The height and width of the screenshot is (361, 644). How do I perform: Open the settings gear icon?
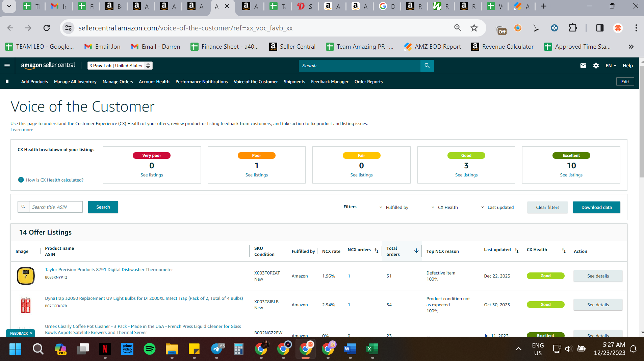[x=596, y=66]
